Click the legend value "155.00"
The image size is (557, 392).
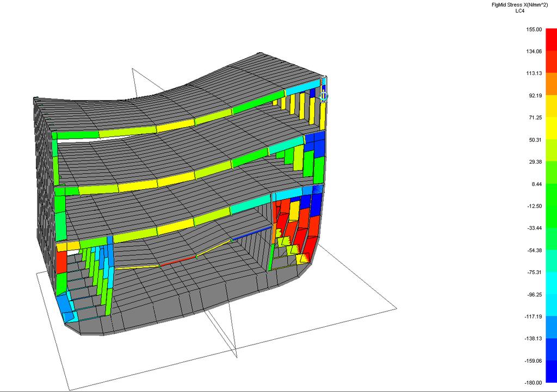click(x=534, y=29)
